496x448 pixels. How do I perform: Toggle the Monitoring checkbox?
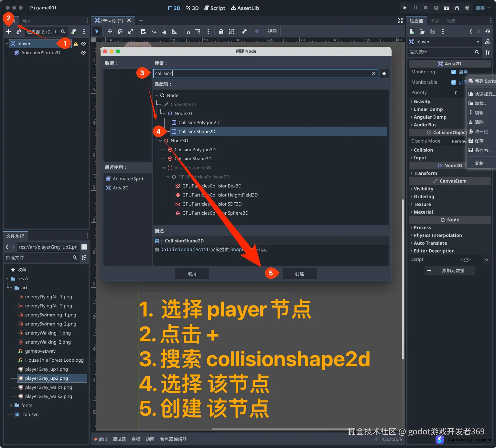pos(454,72)
